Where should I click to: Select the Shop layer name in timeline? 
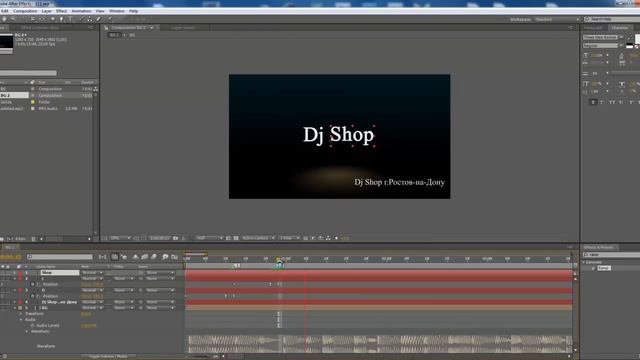pyautogui.click(x=60, y=272)
